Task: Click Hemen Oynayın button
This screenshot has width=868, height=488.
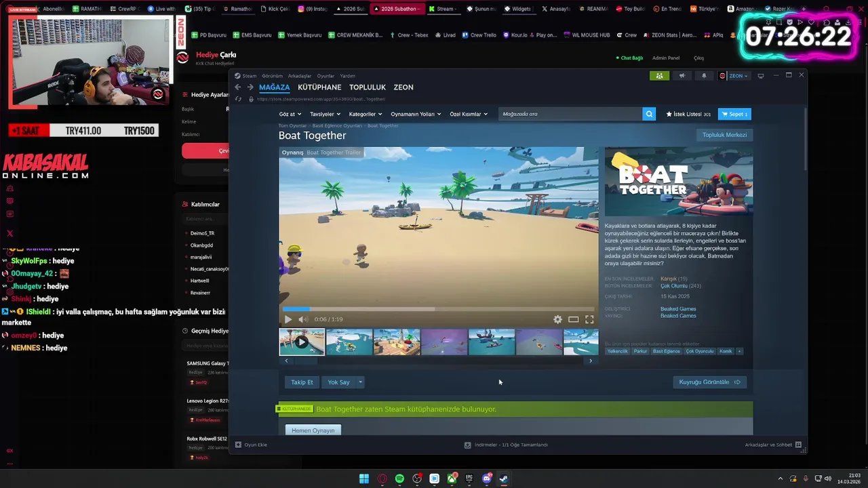Action: pyautogui.click(x=313, y=430)
